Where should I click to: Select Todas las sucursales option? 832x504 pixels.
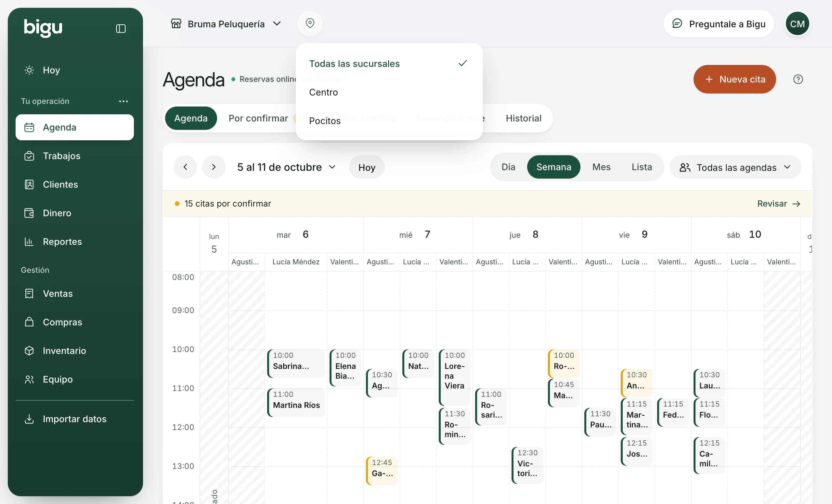click(x=389, y=63)
